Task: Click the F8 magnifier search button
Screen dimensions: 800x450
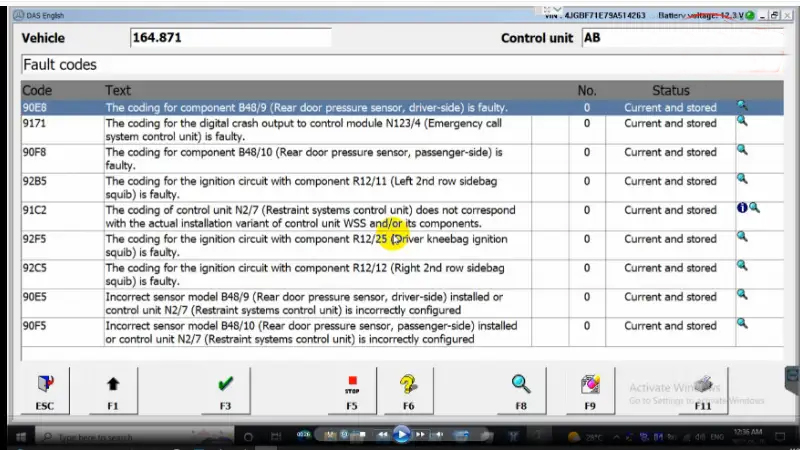Action: point(521,390)
